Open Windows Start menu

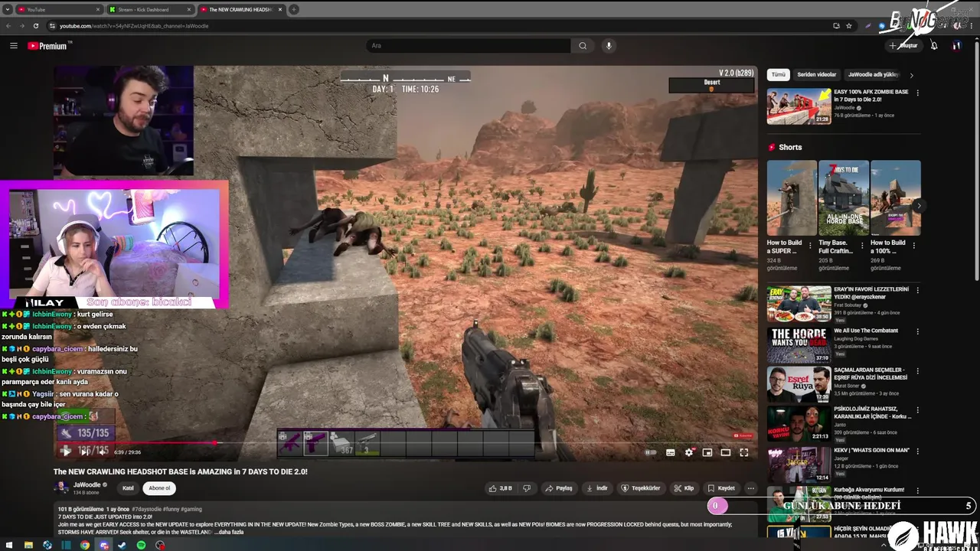click(x=8, y=545)
